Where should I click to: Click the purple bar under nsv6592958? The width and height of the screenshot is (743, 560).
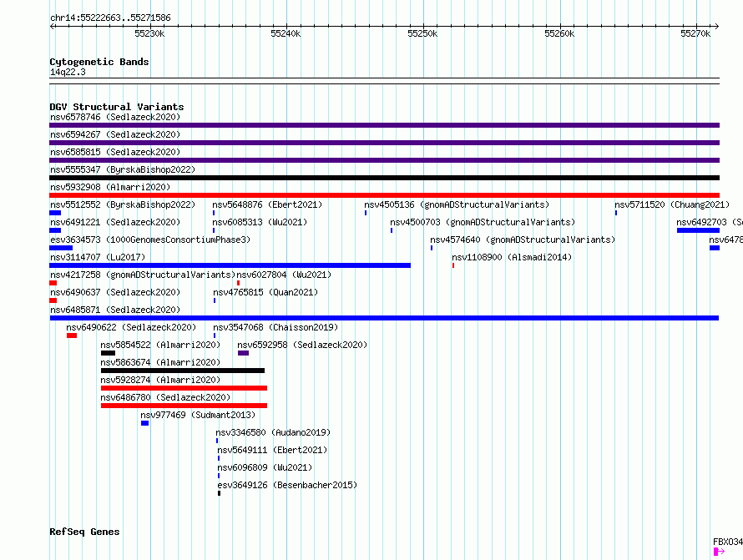[x=243, y=353]
